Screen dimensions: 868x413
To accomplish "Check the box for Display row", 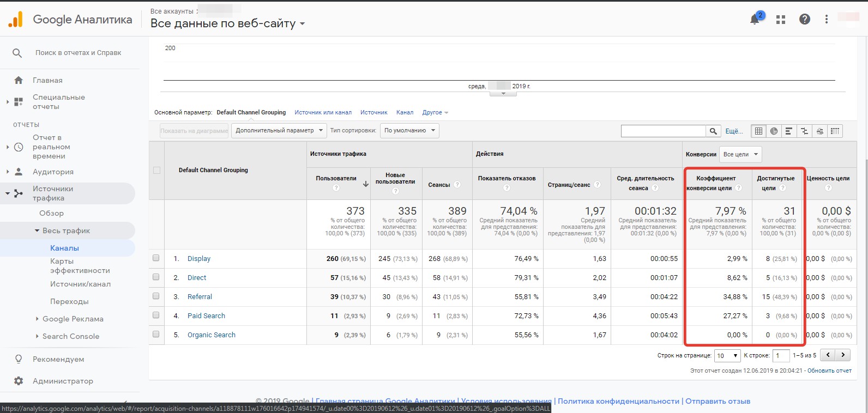I will [156, 258].
